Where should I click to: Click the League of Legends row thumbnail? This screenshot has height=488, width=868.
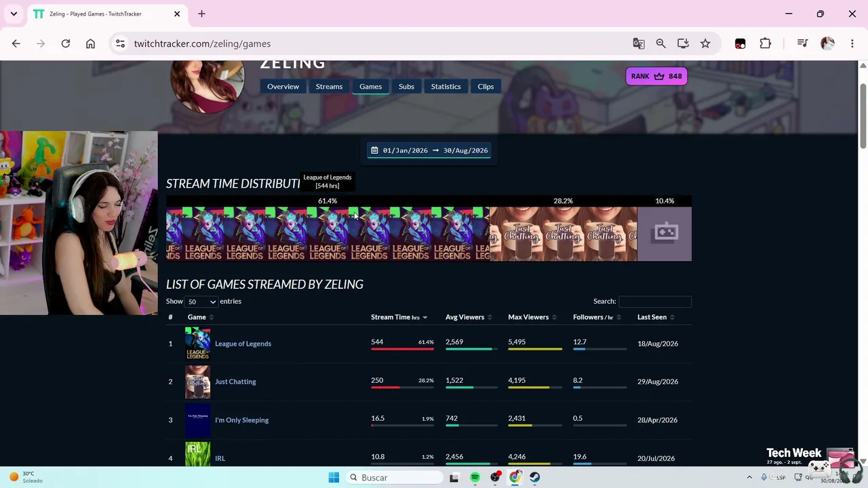click(198, 344)
